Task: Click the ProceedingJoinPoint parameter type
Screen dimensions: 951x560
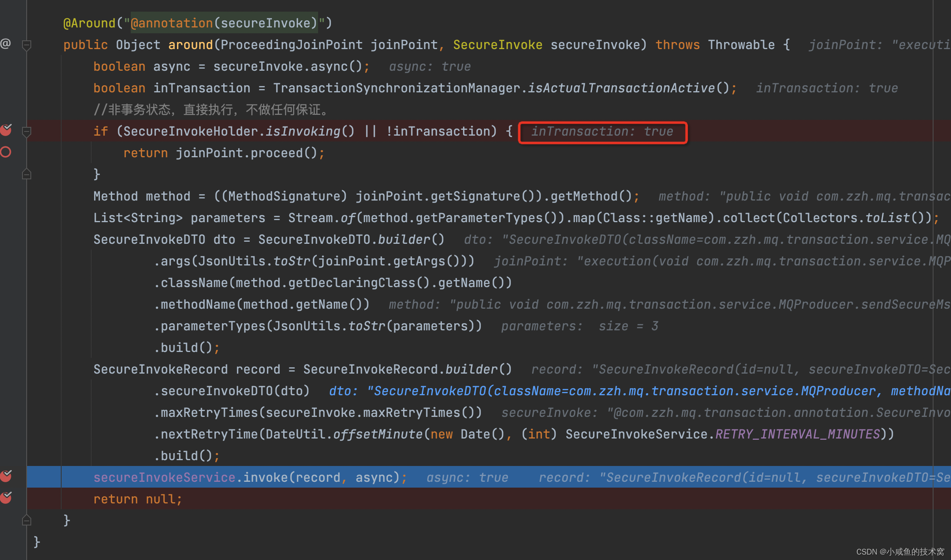Action: coord(291,45)
